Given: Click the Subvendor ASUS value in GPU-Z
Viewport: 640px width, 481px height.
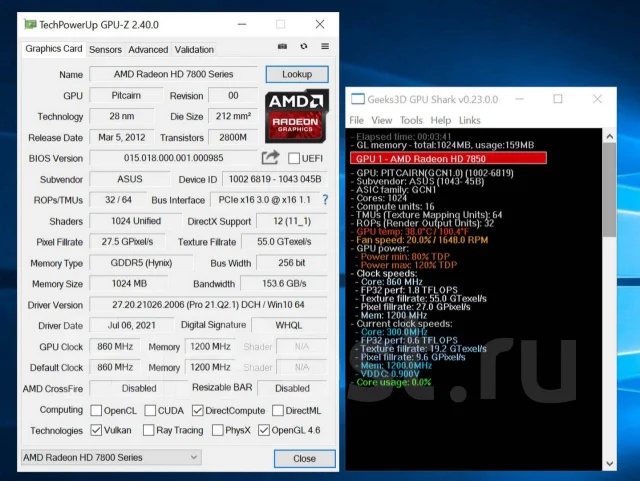Looking at the screenshot, I should [x=130, y=179].
